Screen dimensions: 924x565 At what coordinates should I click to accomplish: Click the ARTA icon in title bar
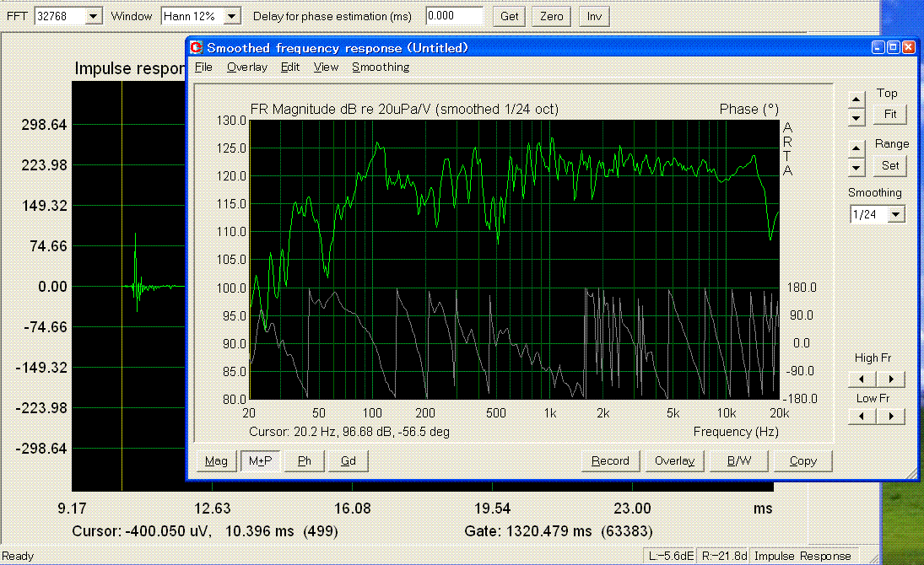point(197,48)
